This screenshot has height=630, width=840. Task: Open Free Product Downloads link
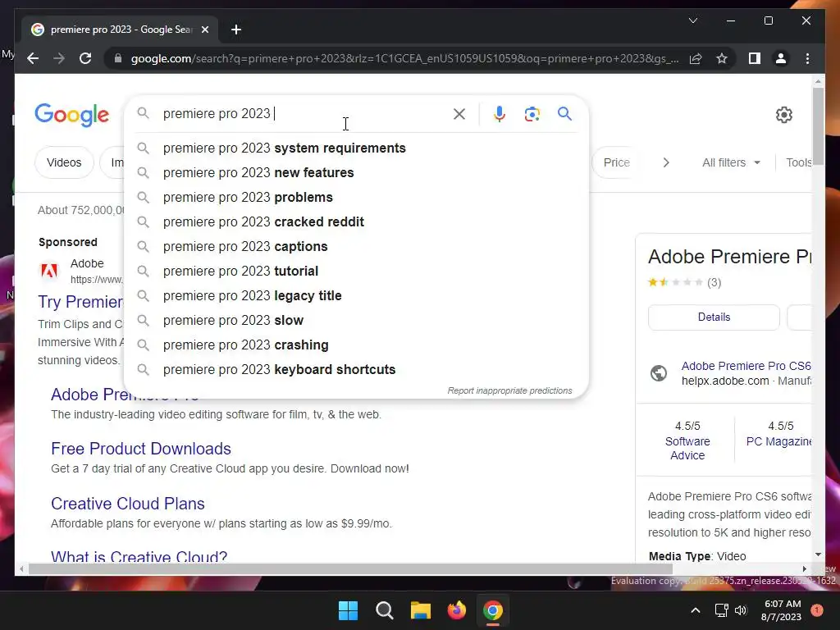(141, 449)
